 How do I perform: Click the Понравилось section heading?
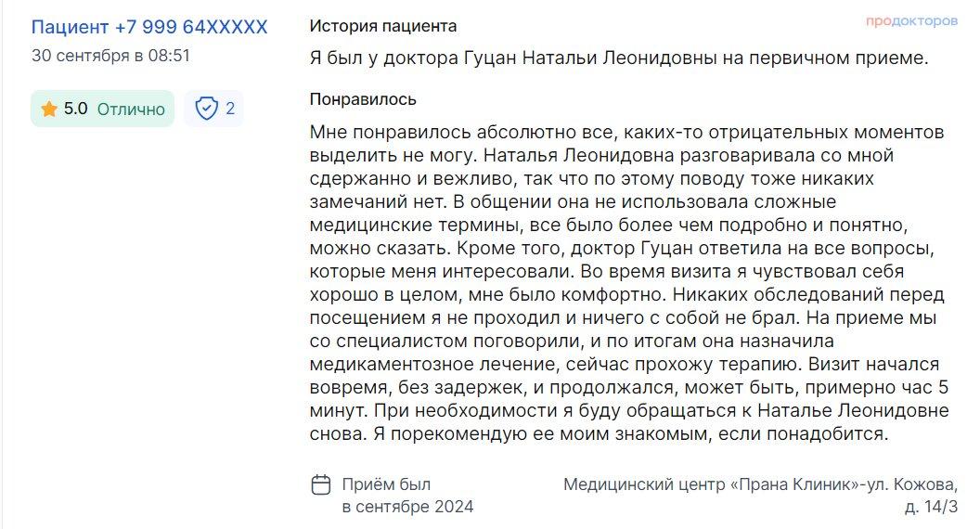(363, 99)
